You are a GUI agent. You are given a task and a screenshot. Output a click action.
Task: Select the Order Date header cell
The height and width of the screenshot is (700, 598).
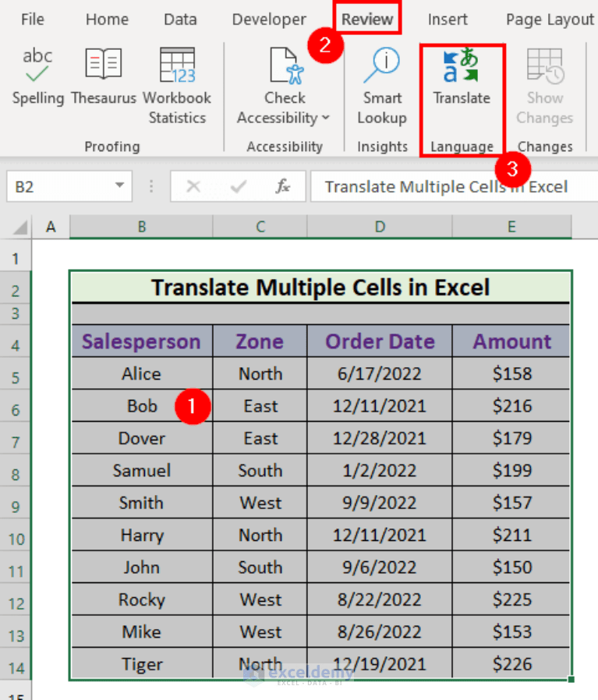(380, 341)
